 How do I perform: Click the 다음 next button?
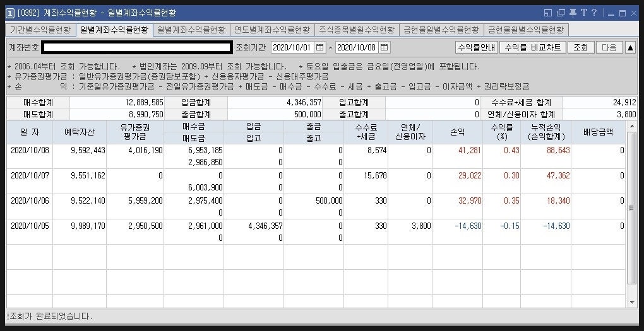click(x=609, y=47)
